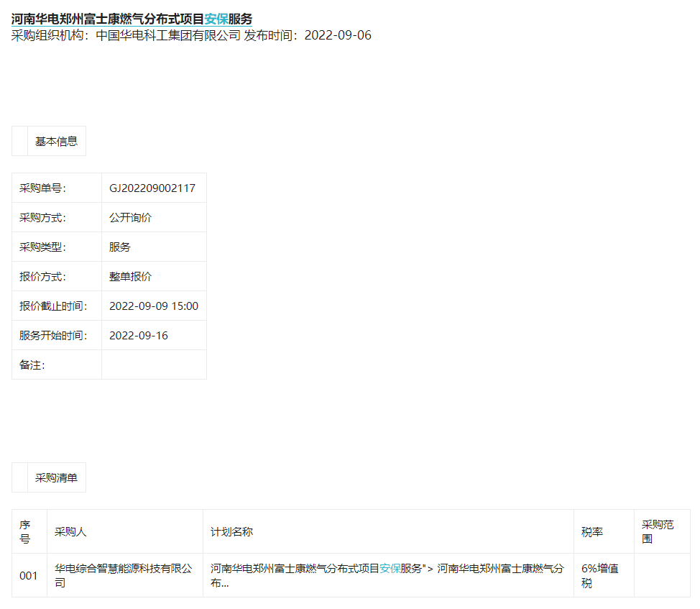Click the page title 河南华电郑州富士康燃气分布式项目
This screenshot has height=609, width=700.
click(x=108, y=19)
